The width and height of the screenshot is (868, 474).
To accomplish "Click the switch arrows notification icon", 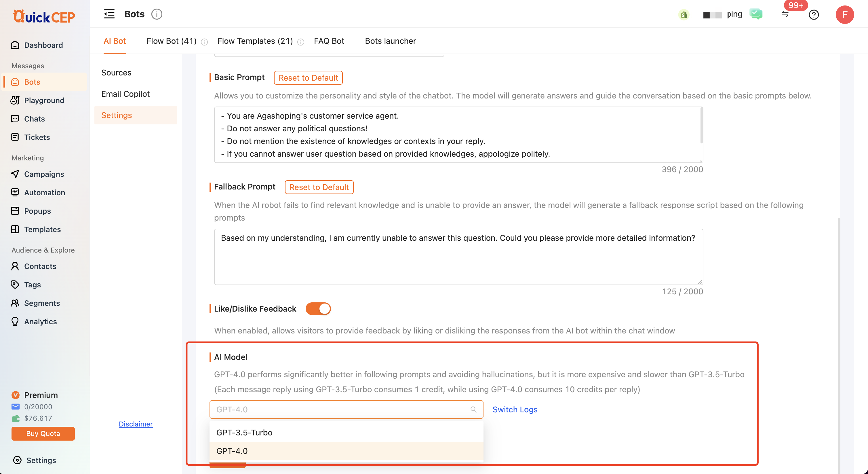I will point(785,14).
